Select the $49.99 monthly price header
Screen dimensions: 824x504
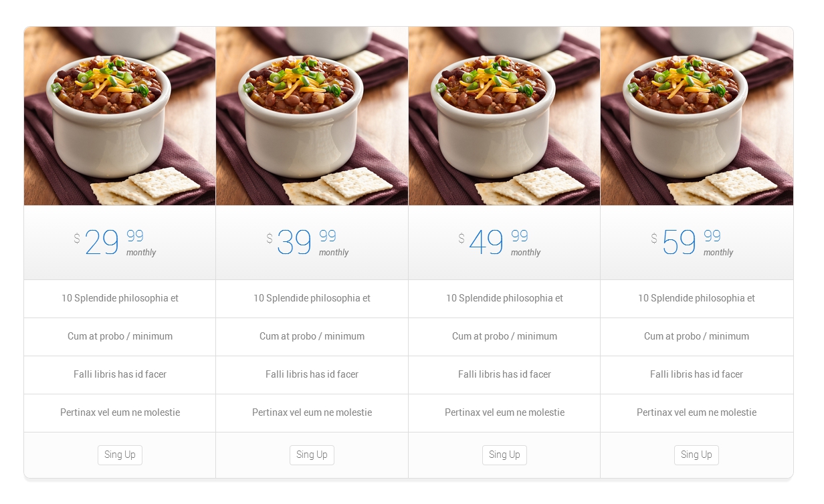coord(504,243)
